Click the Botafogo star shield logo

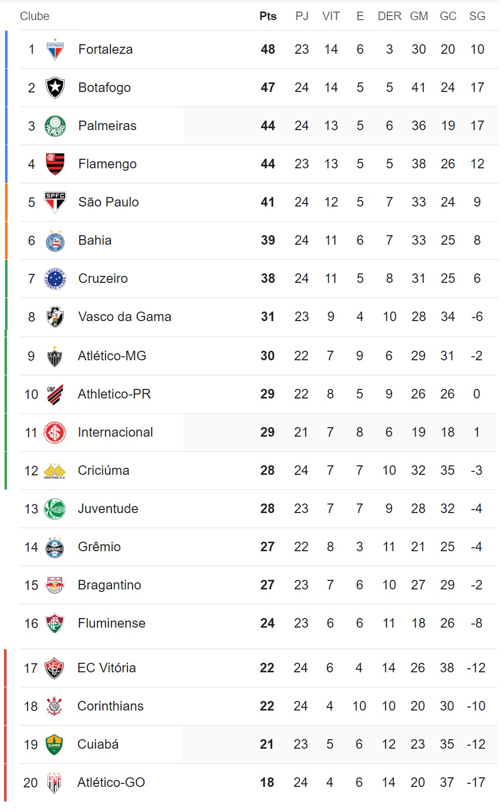point(55,87)
